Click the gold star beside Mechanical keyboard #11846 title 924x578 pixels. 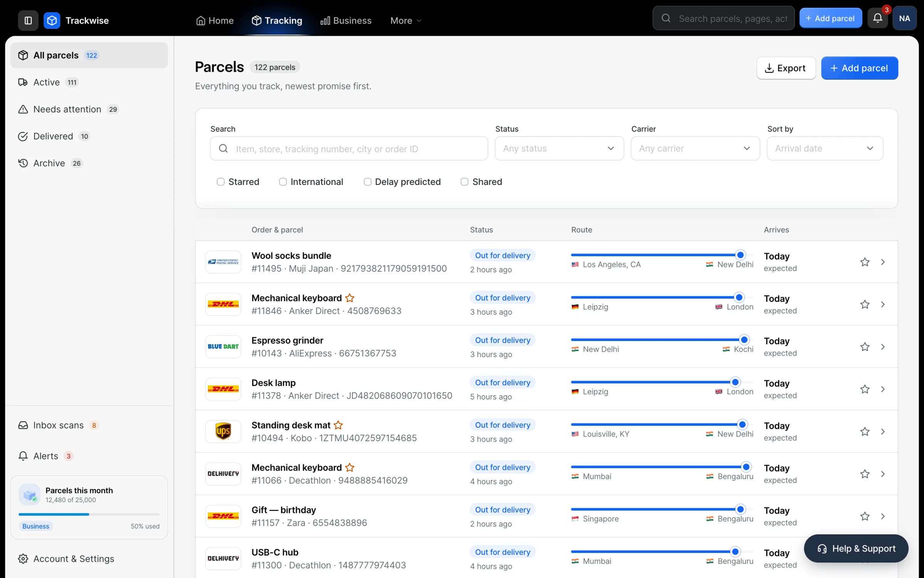point(350,298)
